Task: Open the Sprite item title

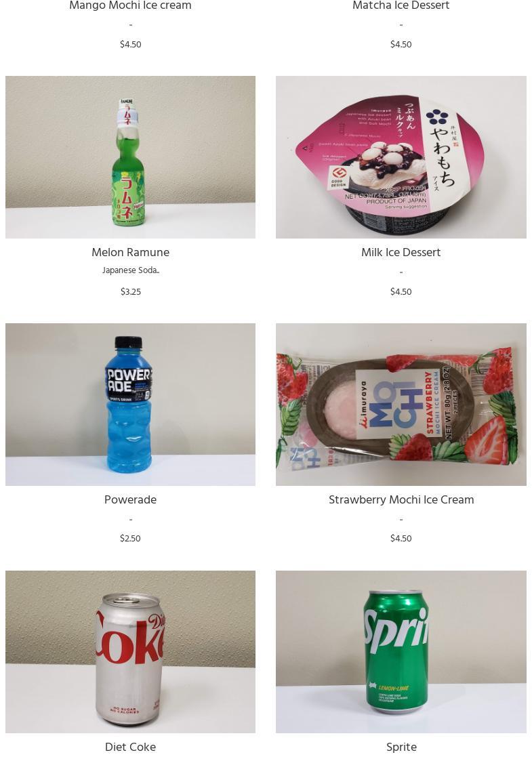Action: click(x=401, y=747)
